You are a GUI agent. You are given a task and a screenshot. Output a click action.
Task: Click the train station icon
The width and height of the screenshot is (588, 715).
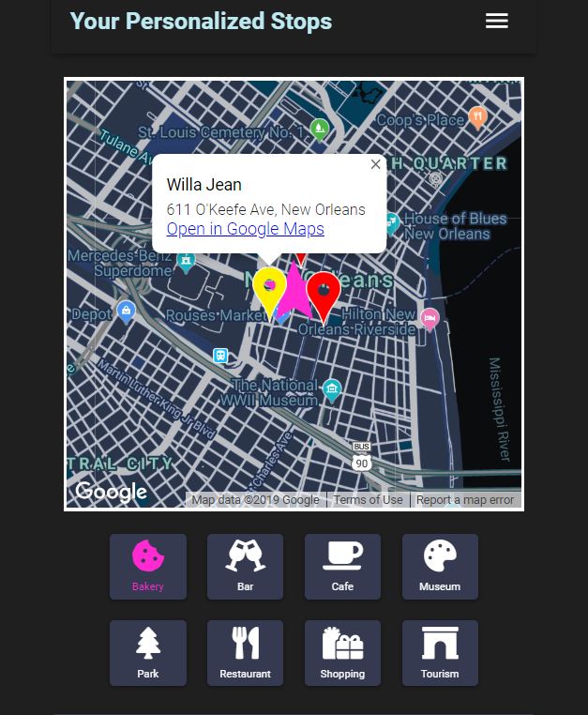(x=220, y=356)
